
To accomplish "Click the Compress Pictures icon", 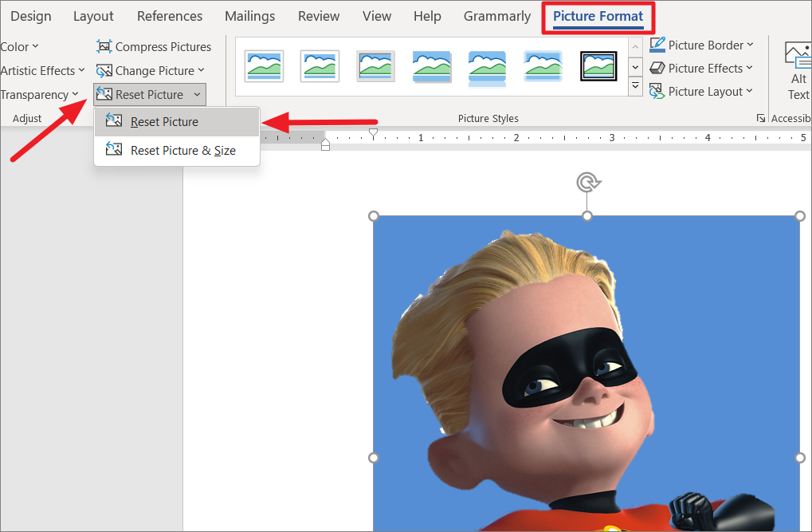I will pyautogui.click(x=104, y=47).
